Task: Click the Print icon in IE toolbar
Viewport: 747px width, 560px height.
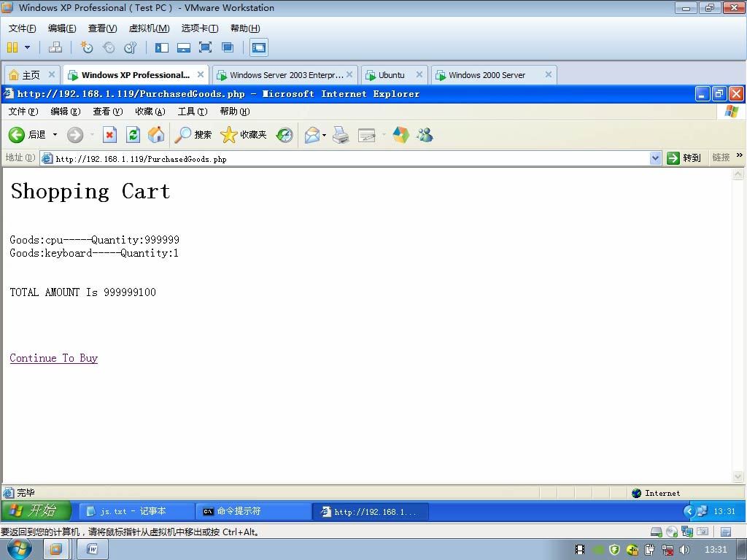Action: pos(341,135)
